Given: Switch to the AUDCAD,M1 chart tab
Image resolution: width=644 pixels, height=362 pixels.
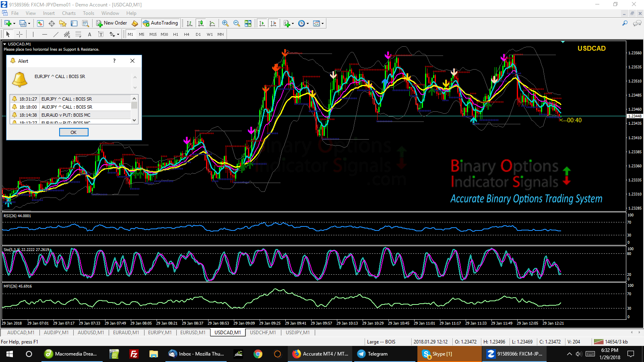Looking at the screenshot, I should 21,332.
